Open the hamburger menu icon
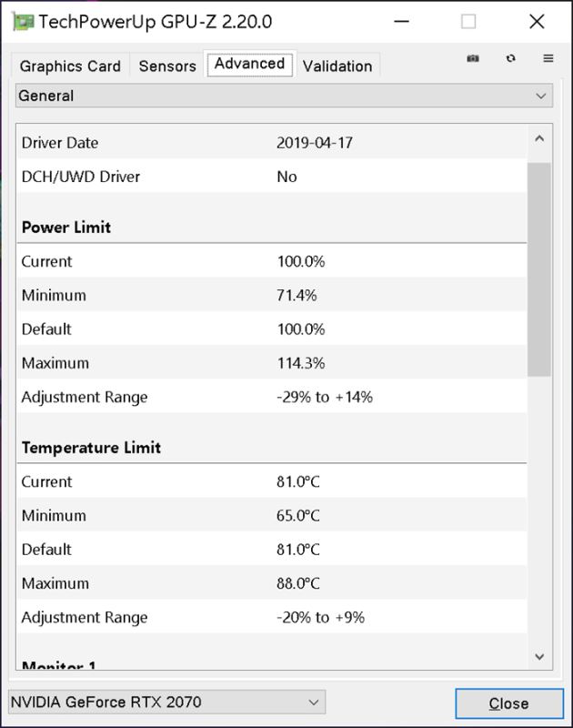The image size is (573, 728). [x=548, y=58]
